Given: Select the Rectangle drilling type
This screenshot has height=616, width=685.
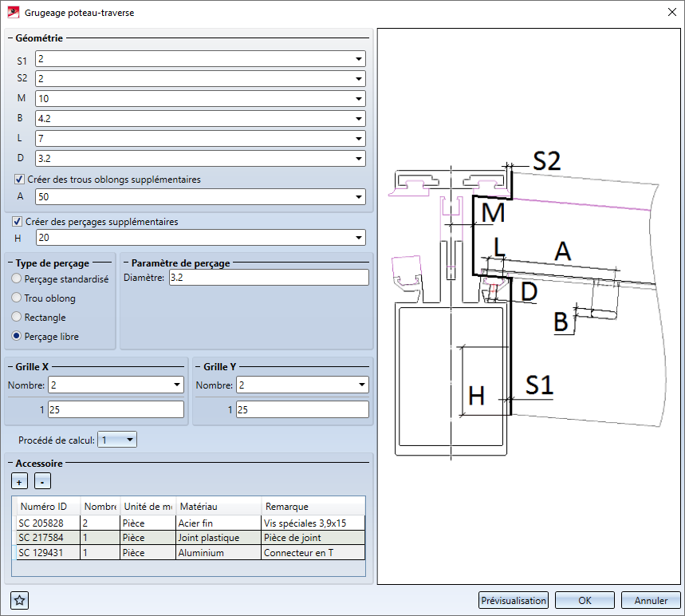Looking at the screenshot, I should [x=17, y=318].
